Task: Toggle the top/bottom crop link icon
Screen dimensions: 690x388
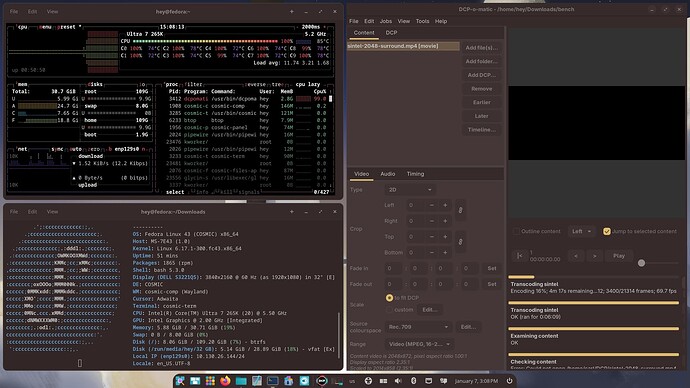Action: [460, 242]
